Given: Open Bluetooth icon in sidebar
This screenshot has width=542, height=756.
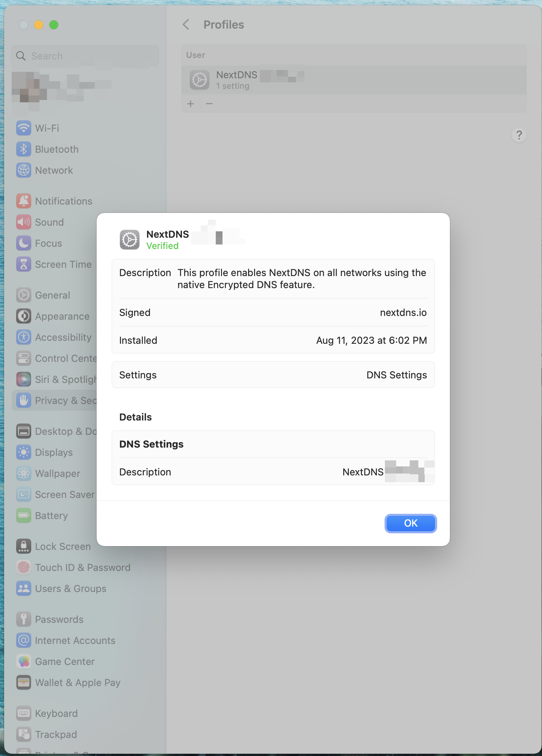Looking at the screenshot, I should [x=24, y=149].
